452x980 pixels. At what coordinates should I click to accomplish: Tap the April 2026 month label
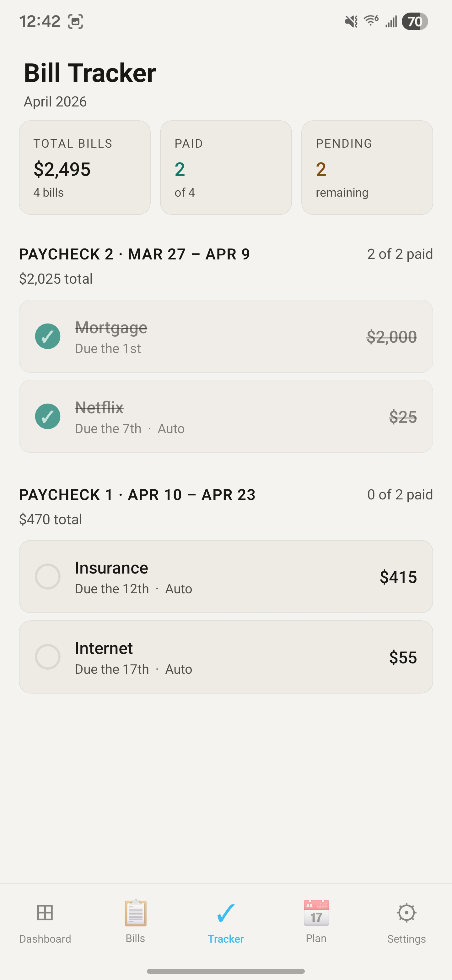(x=56, y=102)
